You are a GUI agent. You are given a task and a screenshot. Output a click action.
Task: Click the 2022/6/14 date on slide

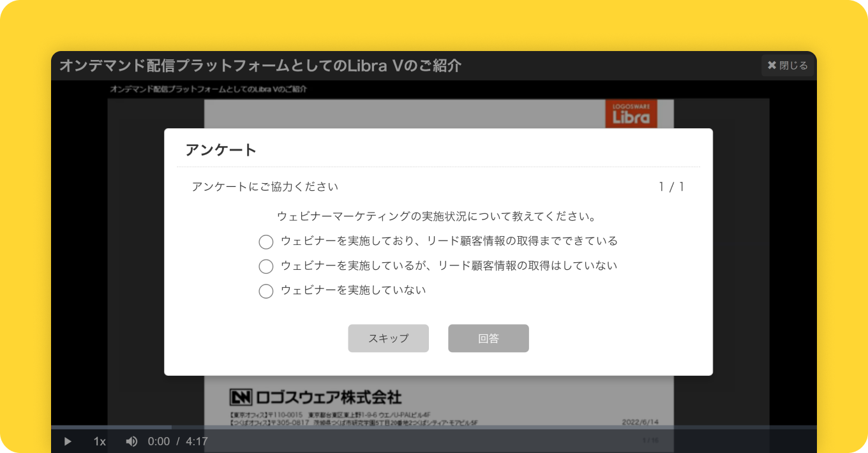640,422
